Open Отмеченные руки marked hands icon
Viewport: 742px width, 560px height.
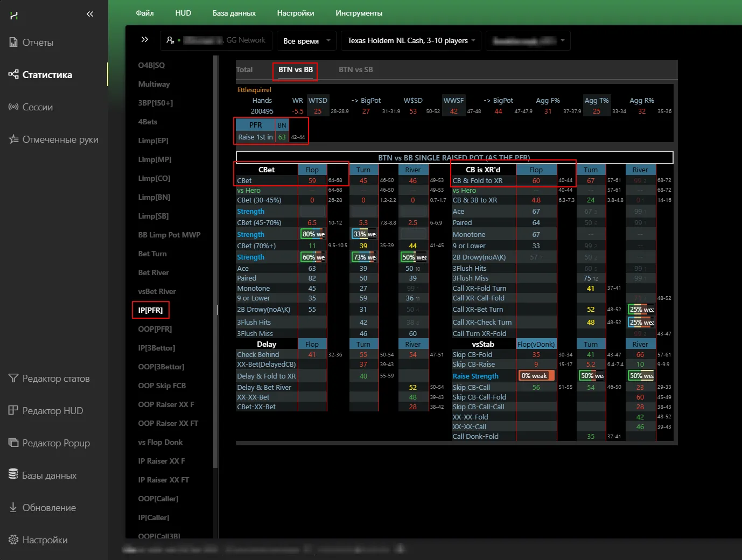click(13, 139)
